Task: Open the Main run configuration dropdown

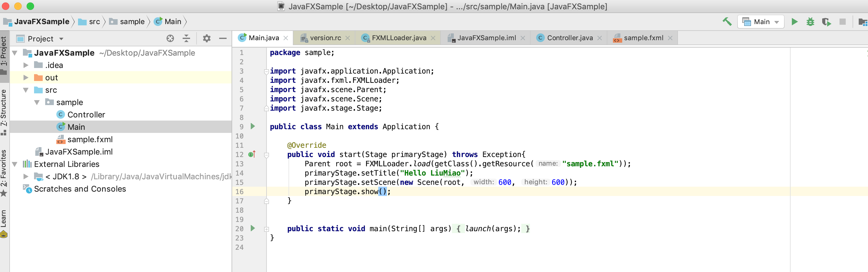Action: point(761,22)
